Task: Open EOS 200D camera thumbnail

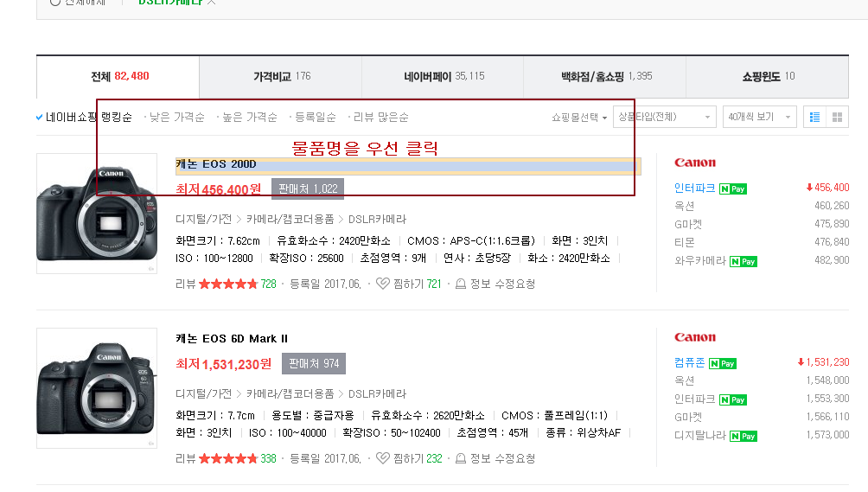Action: coord(97,214)
